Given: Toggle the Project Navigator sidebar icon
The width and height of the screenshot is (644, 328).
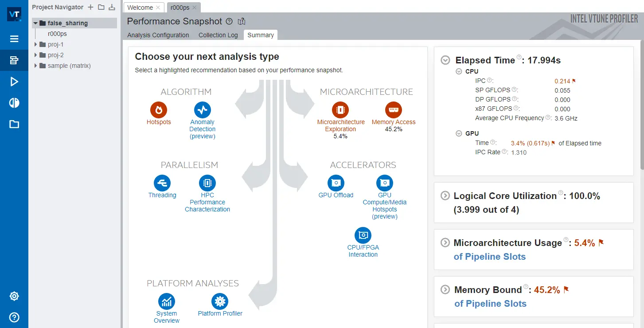Looking at the screenshot, I should (14, 60).
